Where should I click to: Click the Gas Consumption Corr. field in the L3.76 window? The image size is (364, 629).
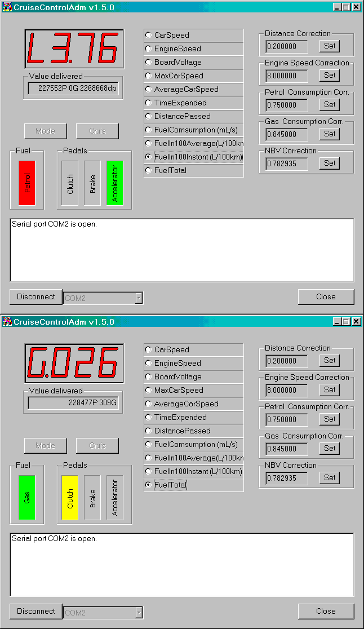coord(287,134)
